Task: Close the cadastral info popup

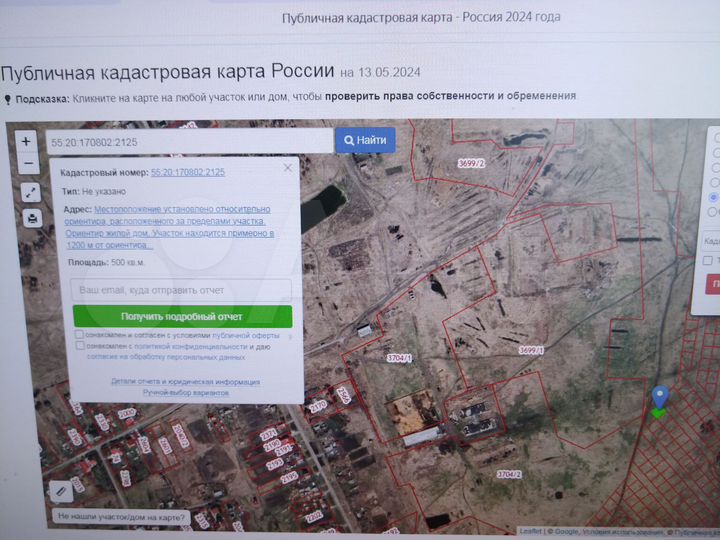Action: pyautogui.click(x=288, y=168)
